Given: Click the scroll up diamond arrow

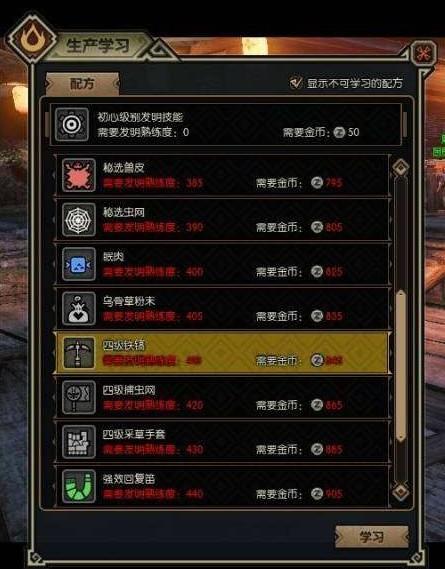Looking at the screenshot, I should [x=401, y=168].
